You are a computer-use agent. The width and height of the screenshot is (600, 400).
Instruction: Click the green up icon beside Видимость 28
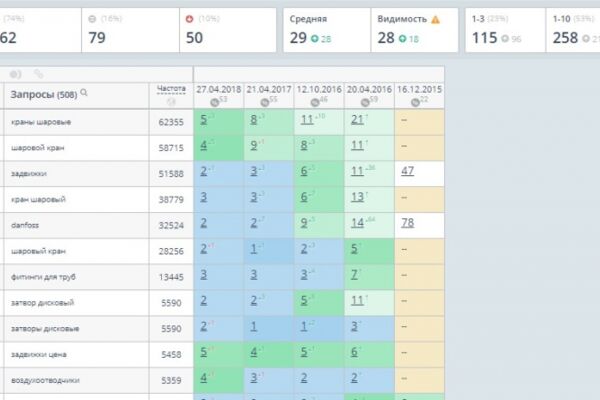[403, 38]
